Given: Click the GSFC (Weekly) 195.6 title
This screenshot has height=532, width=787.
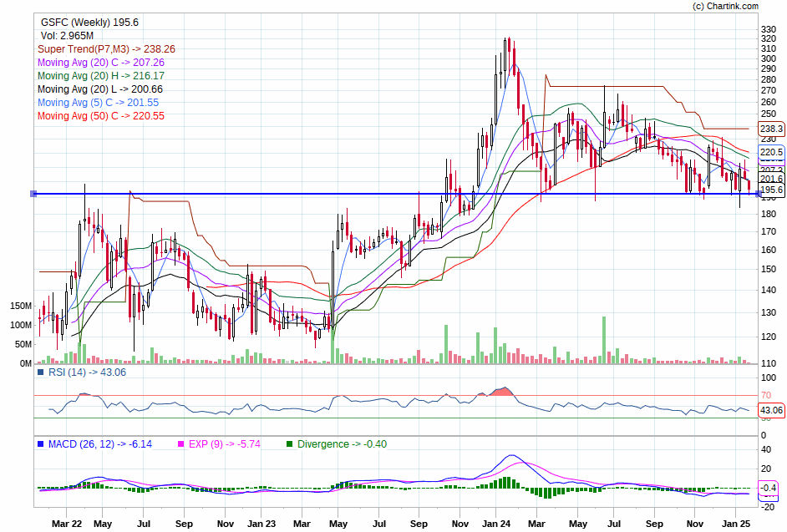Looking at the screenshot, I should click(90, 23).
